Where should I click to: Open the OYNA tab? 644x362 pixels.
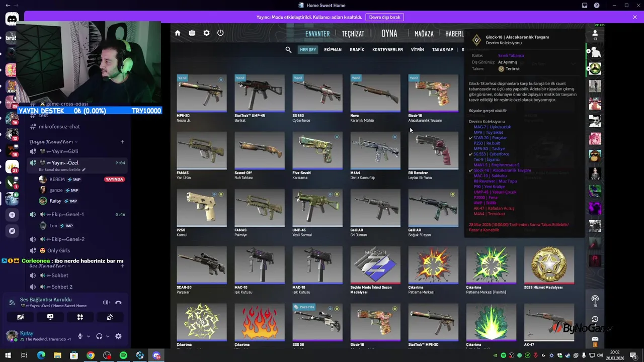click(389, 34)
